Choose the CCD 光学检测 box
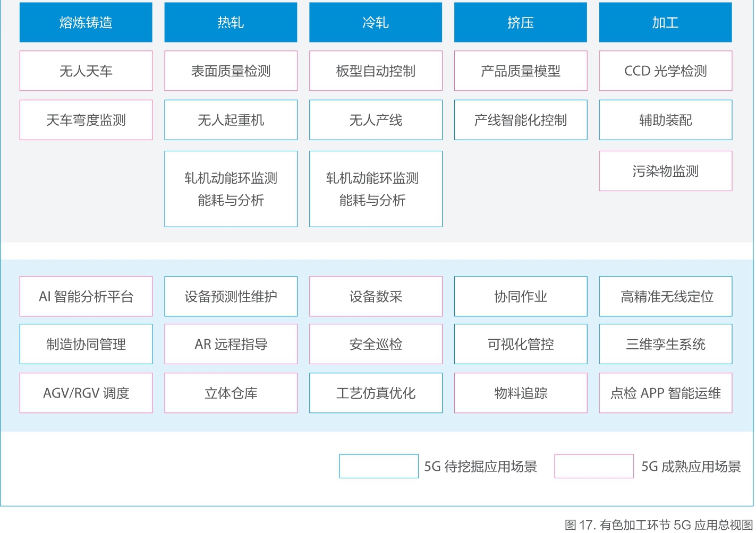 pos(665,71)
